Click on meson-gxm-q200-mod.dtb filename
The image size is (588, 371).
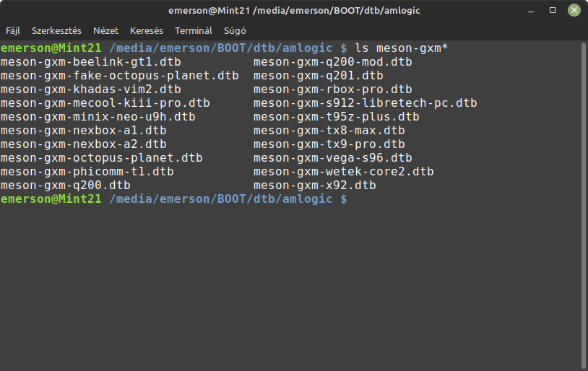pos(332,62)
